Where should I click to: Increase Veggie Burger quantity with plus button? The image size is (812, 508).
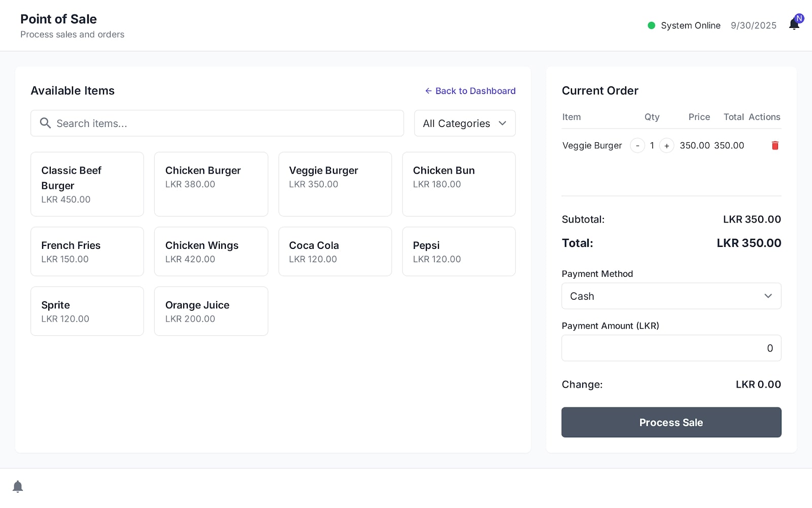666,146
